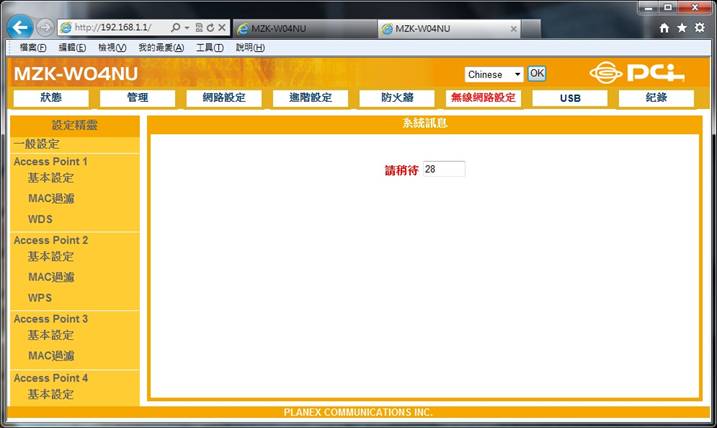Screen dimensions: 717x428
Task: Click the Access Point 1 heading
Action: 50,161
